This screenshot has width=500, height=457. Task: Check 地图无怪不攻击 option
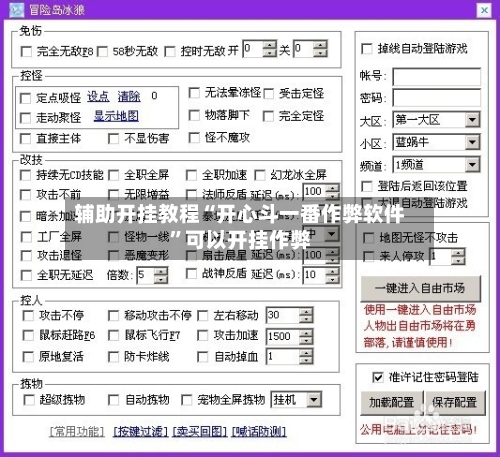[368, 238]
